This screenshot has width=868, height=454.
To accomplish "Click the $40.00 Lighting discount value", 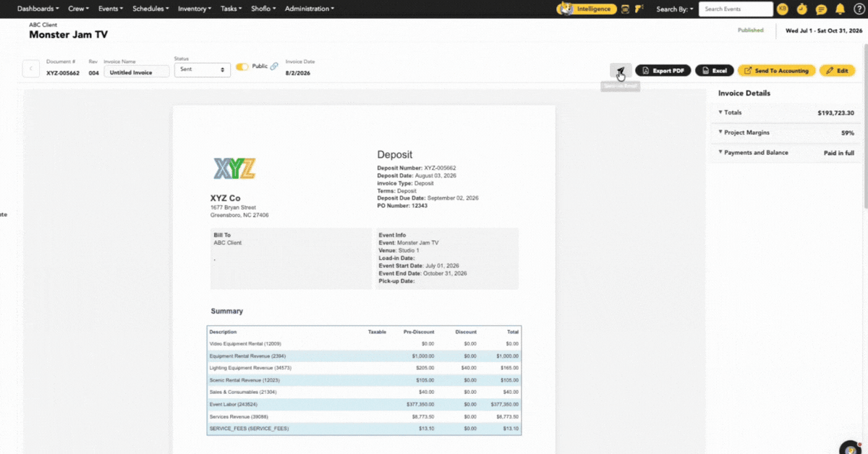I will pos(470,368).
